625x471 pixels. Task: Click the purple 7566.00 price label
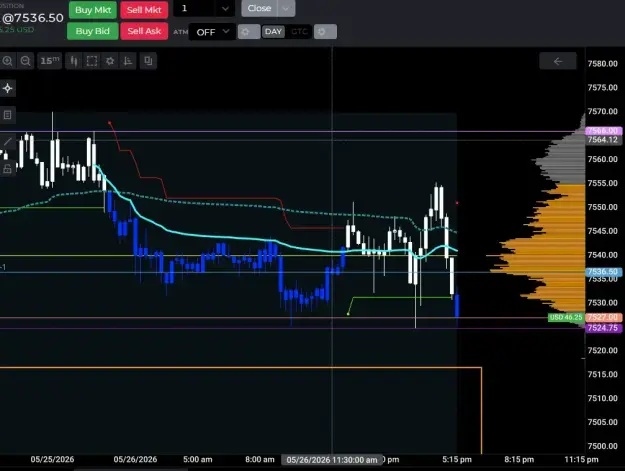[603, 131]
